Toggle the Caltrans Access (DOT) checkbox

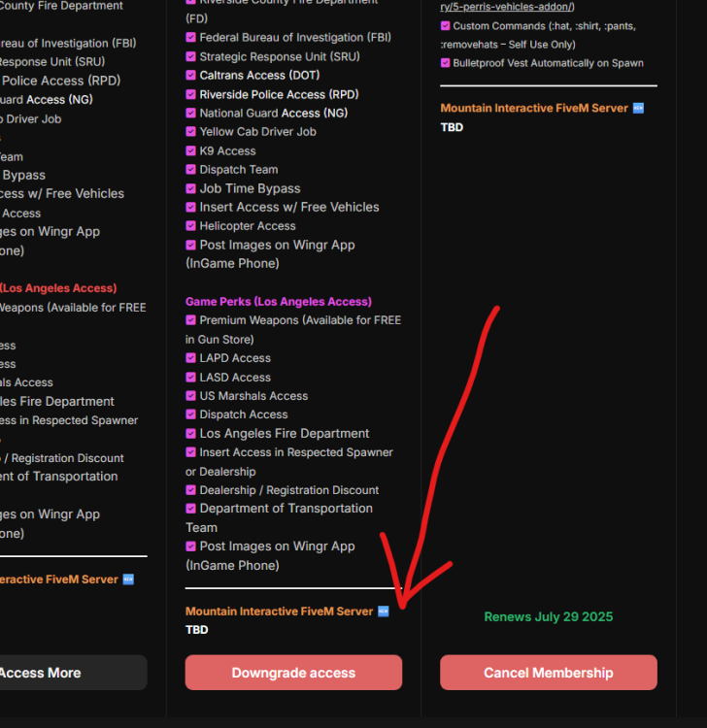click(x=190, y=75)
